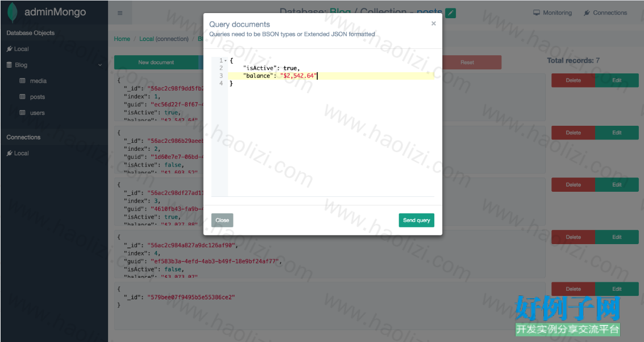Screen dimensions: 644x342
Task: Select the posts collection
Action: point(38,97)
